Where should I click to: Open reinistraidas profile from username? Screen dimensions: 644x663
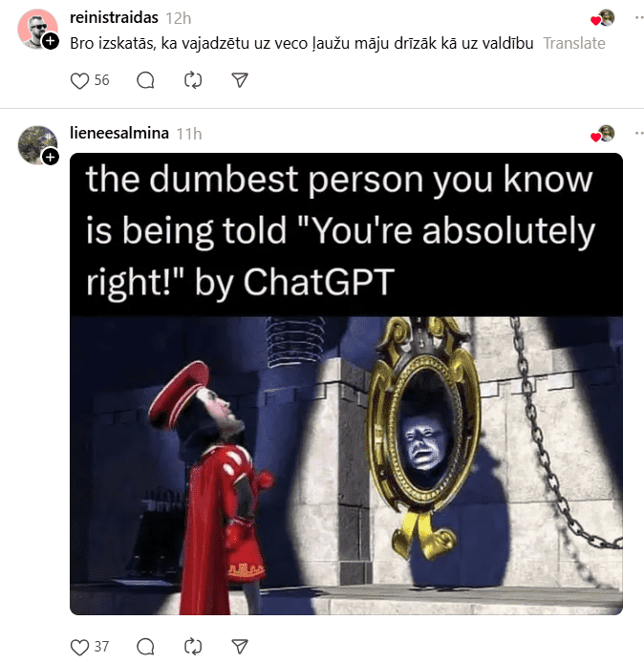point(114,18)
